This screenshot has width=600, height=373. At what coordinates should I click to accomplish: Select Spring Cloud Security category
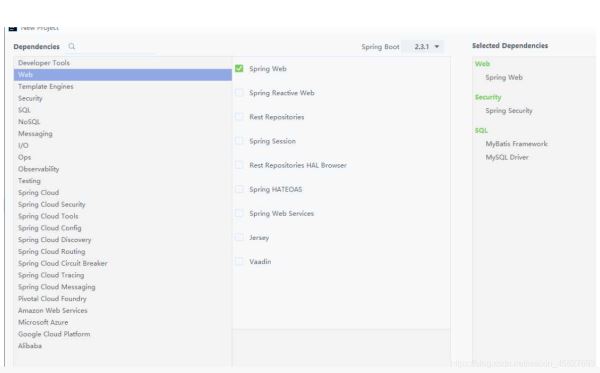click(x=123, y=204)
